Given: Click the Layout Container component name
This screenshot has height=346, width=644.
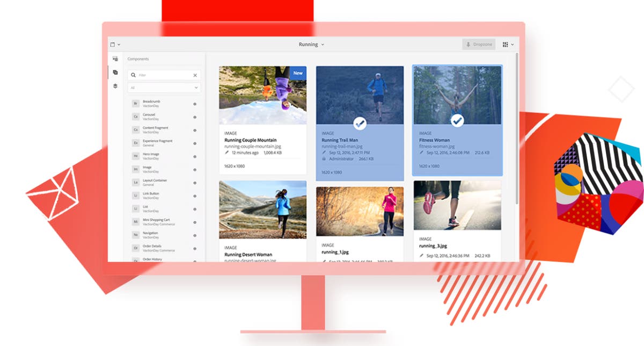Looking at the screenshot, I should [156, 181].
